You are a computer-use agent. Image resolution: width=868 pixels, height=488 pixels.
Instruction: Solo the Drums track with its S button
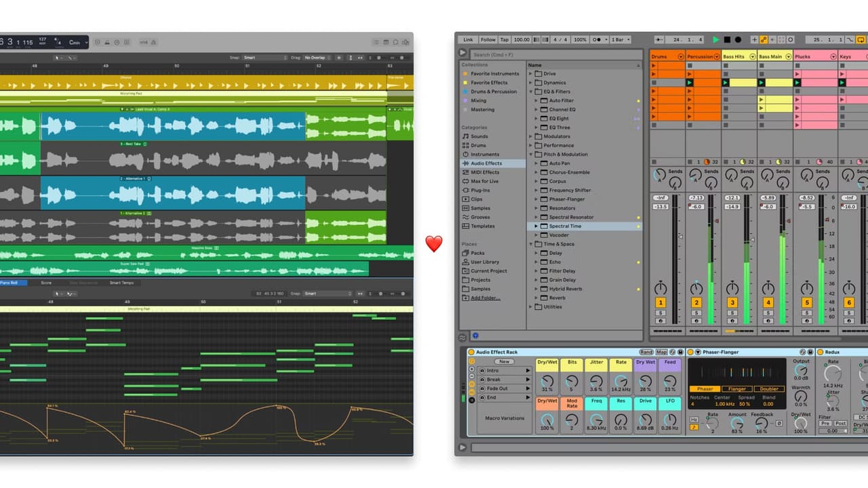660,312
